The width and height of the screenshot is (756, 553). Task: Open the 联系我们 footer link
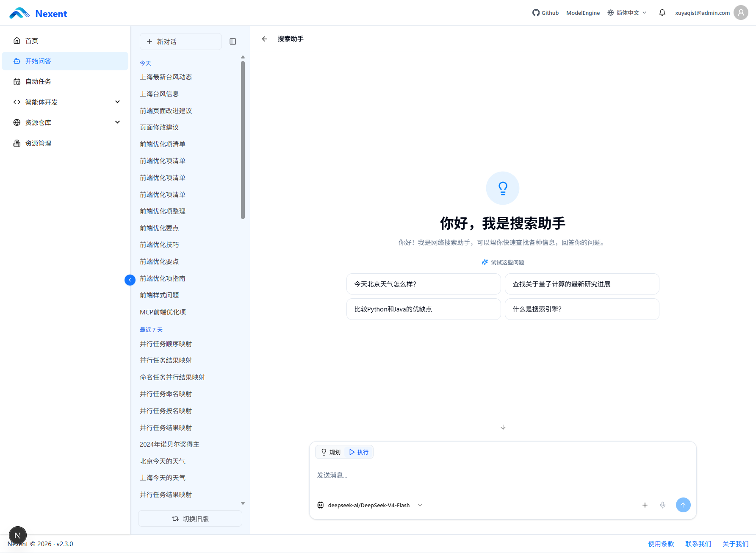[x=698, y=544]
